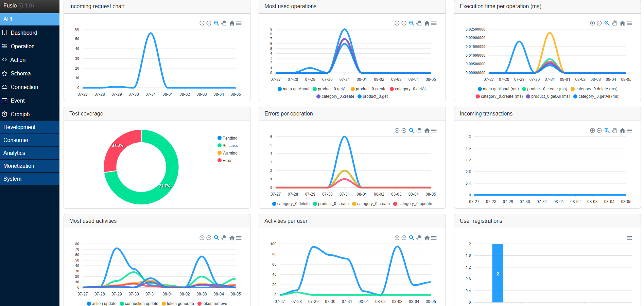
Task: Zoom in on Incoming transactions chart
Action: tap(592, 130)
